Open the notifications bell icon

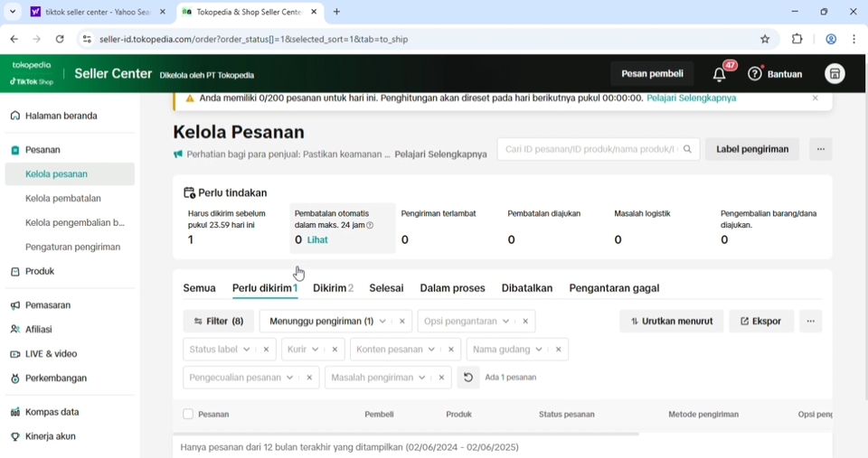719,74
